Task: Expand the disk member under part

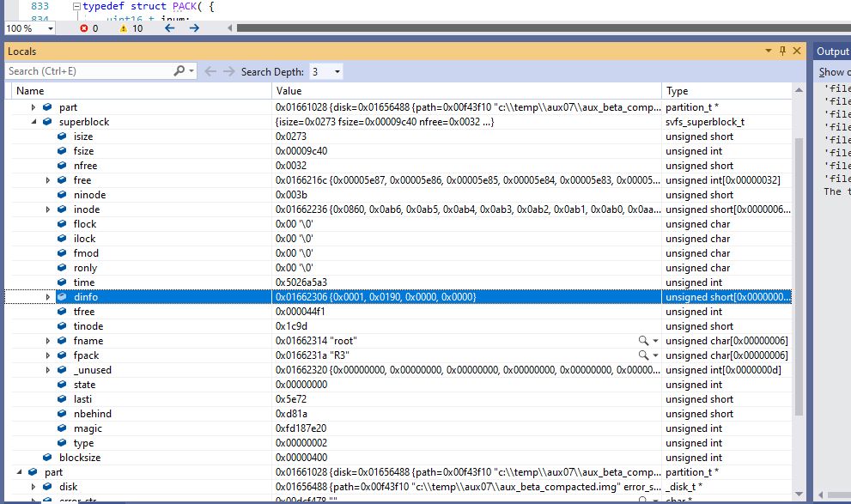Action: point(33,487)
